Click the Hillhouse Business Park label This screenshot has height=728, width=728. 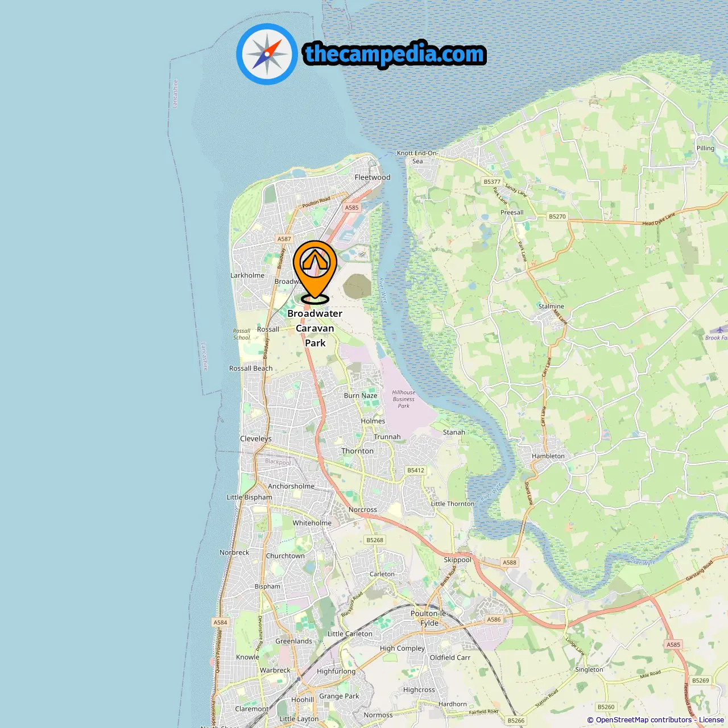pos(404,399)
